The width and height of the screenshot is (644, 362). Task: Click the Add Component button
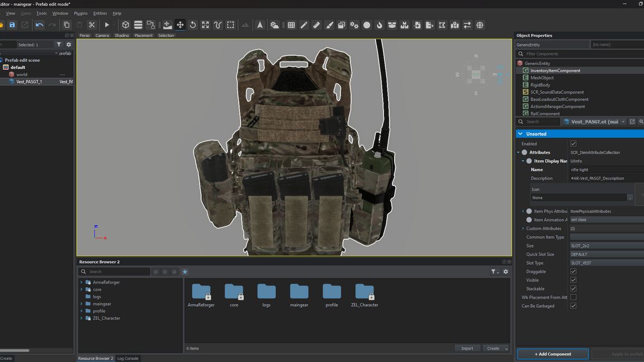coord(552,354)
